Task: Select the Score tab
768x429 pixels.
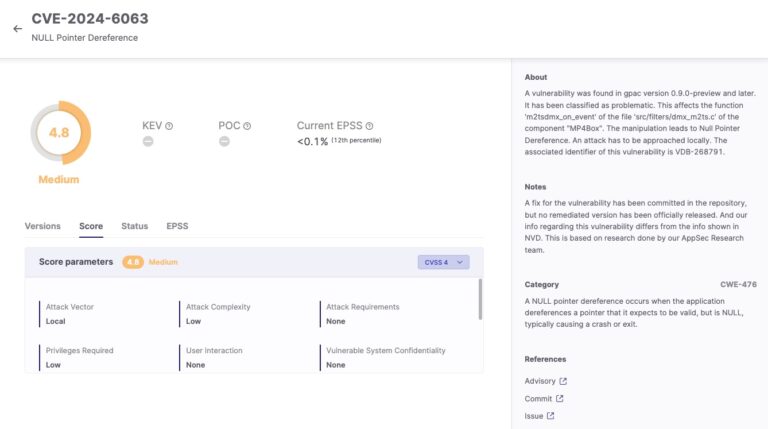Action: point(91,226)
